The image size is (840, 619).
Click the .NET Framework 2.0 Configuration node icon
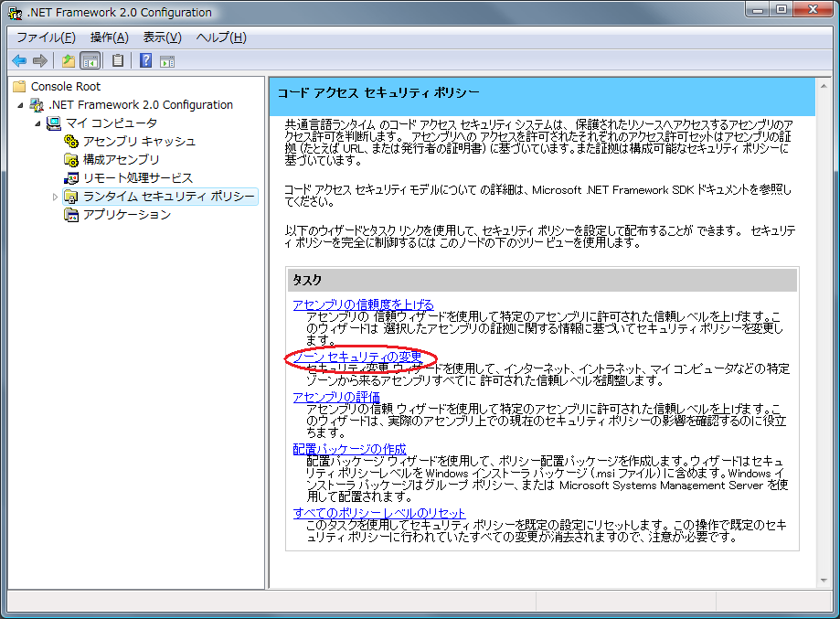(37, 105)
